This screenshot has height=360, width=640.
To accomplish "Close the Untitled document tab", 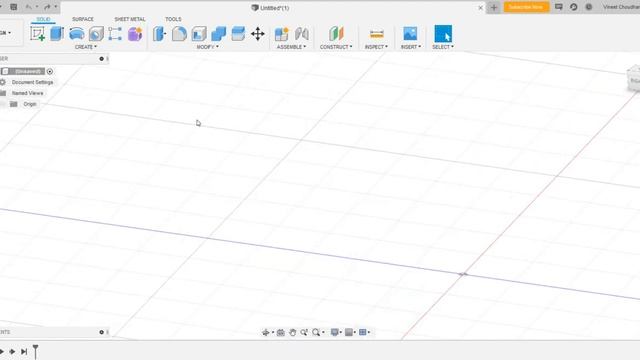I will 480,8.
